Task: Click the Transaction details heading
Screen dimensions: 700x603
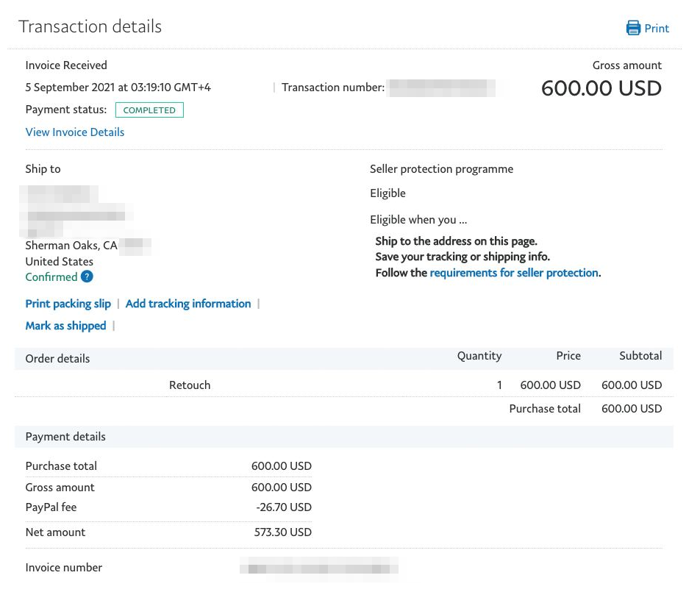Action: coord(90,26)
